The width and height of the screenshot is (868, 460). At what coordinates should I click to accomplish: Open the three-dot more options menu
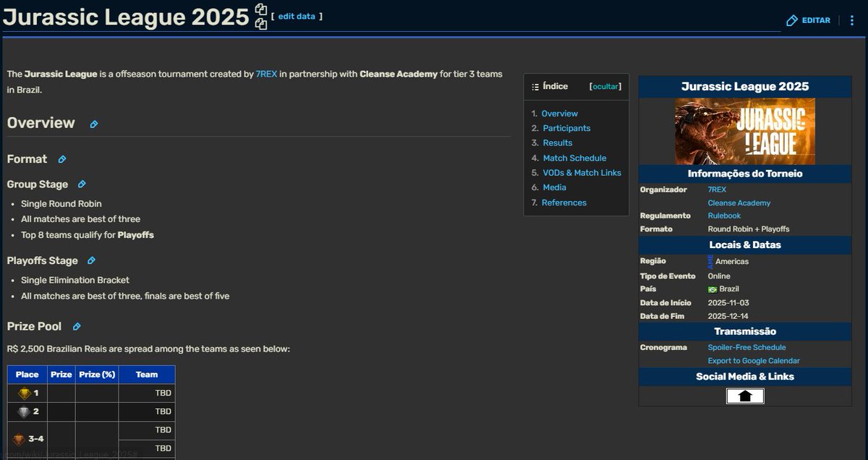[x=852, y=20]
